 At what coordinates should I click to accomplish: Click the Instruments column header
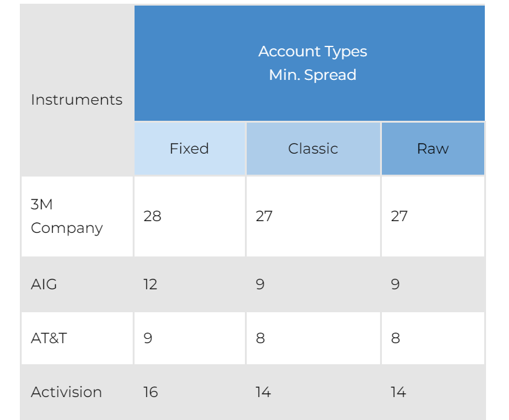pos(77,100)
